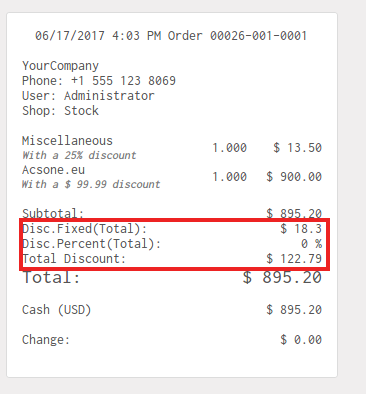This screenshot has height=394, width=366.
Task: Click the Total Discount $ 122.79 amount
Action: point(294,259)
